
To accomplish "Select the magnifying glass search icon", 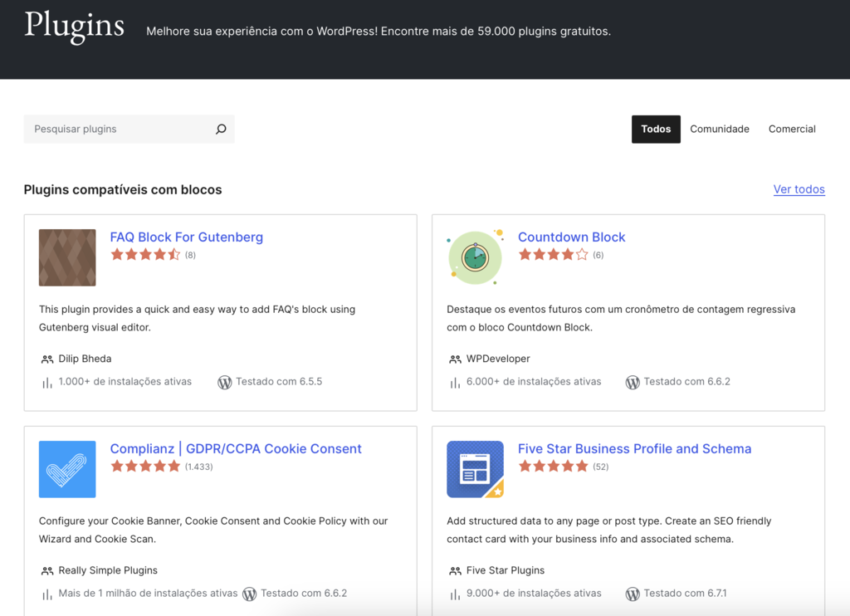I will coord(220,129).
